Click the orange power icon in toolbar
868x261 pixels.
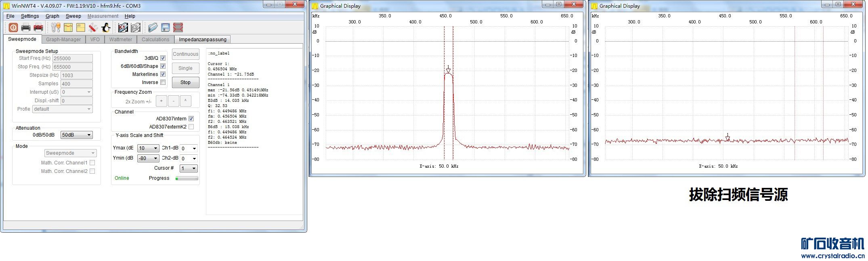[13, 27]
